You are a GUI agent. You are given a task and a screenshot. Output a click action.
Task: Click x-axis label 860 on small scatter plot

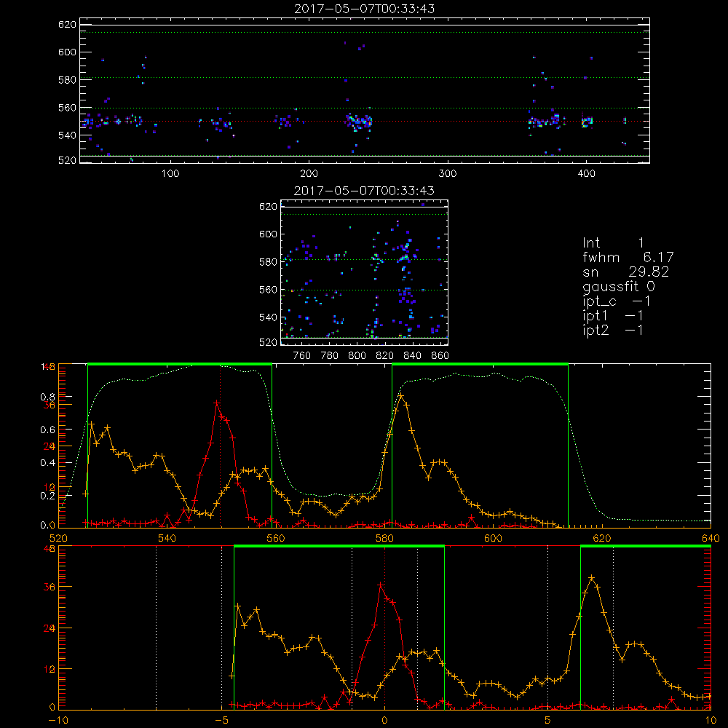(440, 356)
